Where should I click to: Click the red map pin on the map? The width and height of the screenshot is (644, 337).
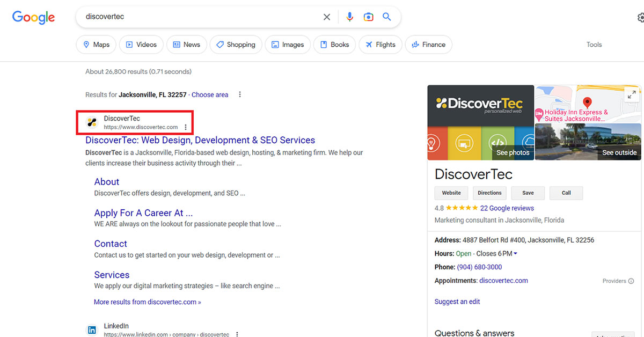point(587,102)
